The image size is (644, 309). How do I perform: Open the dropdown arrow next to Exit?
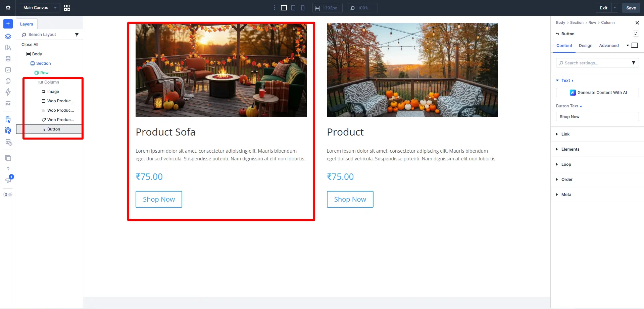click(615, 8)
